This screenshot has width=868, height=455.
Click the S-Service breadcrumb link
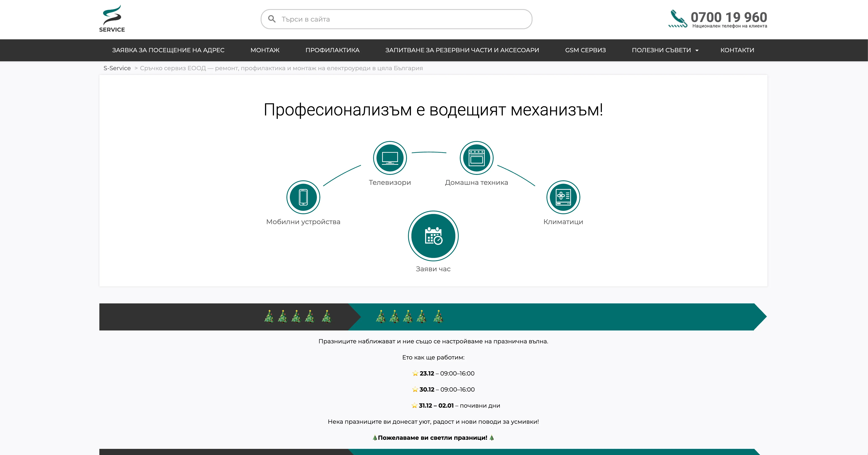(117, 68)
